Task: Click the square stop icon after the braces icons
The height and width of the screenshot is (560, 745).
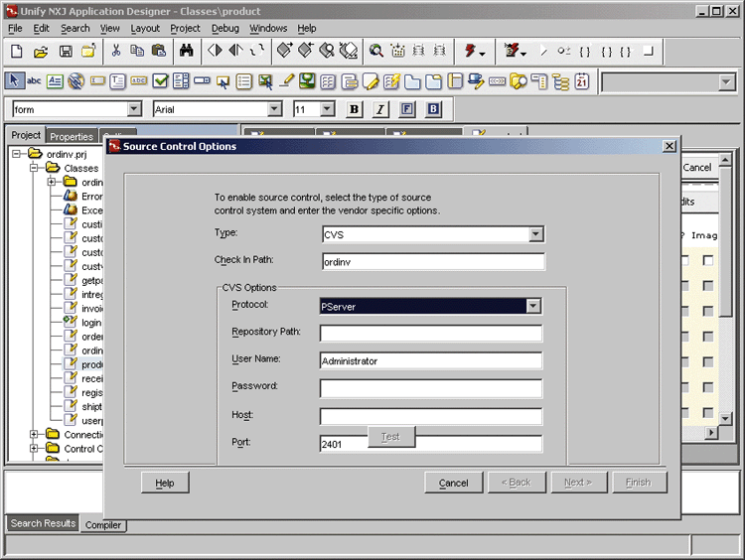Action: pos(649,51)
